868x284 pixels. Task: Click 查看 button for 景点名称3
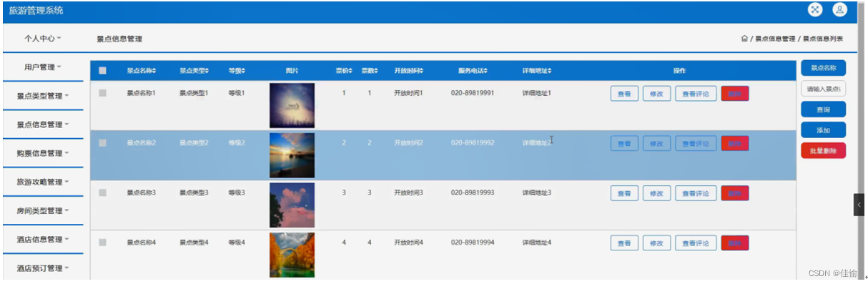point(624,193)
